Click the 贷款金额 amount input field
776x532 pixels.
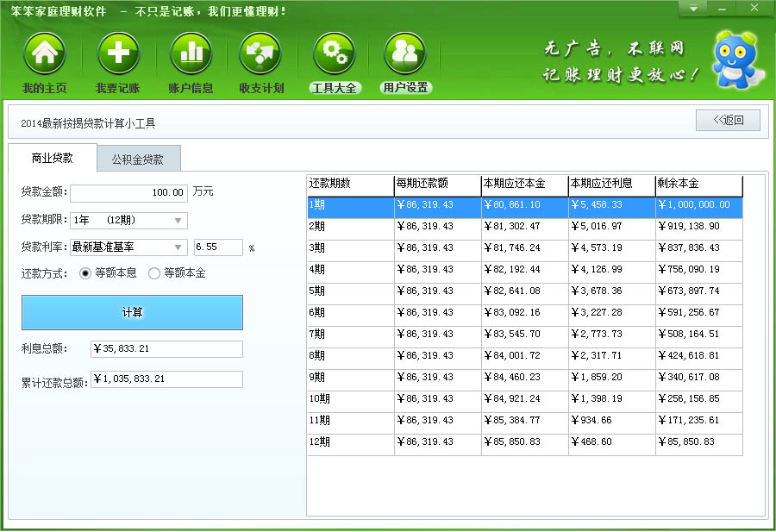pos(128,192)
